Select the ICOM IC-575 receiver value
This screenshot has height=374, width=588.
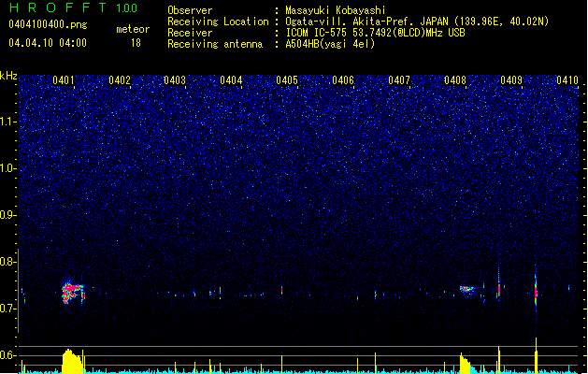pos(375,33)
